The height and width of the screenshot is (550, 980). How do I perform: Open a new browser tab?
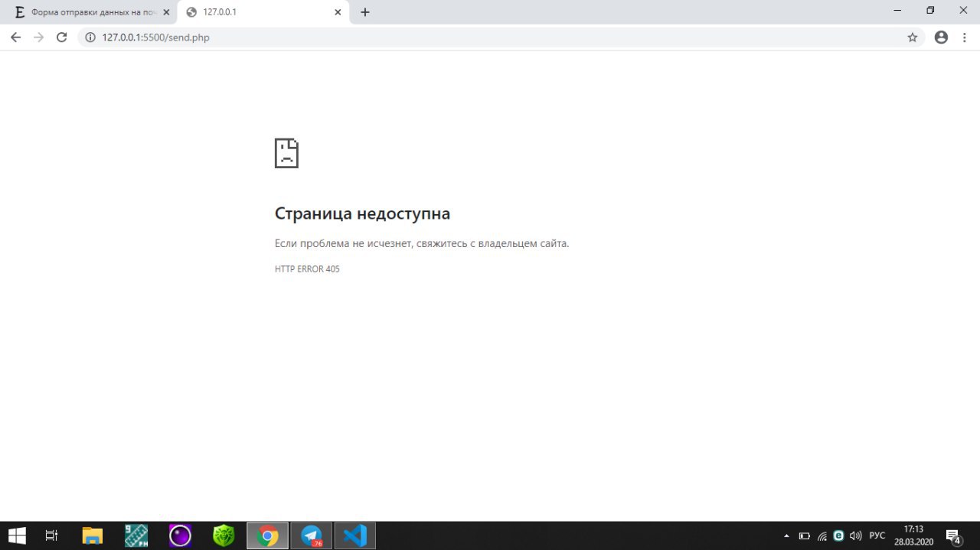(365, 12)
